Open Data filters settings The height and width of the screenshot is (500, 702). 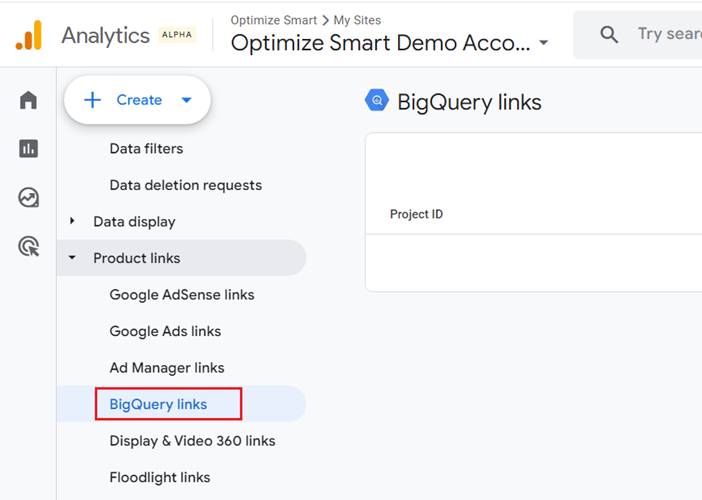(x=146, y=149)
